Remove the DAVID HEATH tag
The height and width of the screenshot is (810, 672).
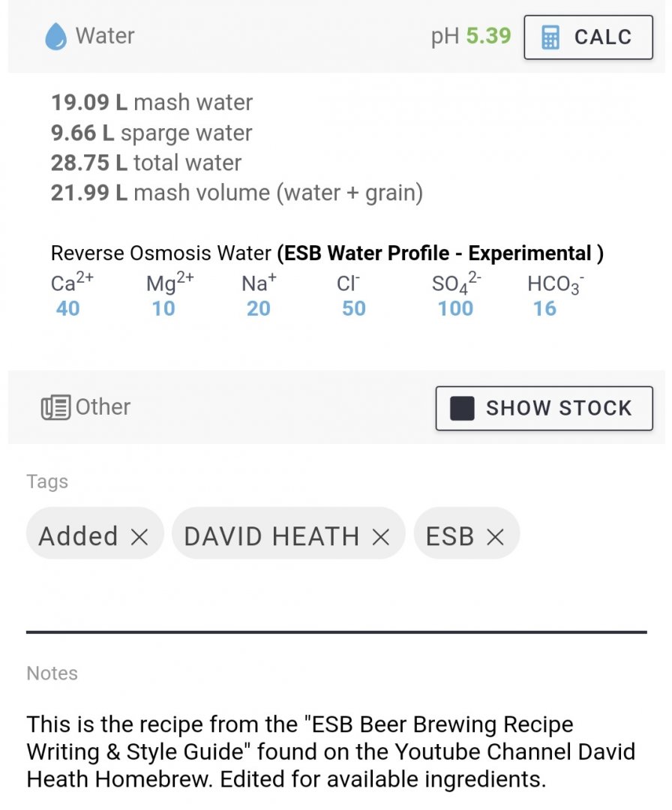coord(381,536)
